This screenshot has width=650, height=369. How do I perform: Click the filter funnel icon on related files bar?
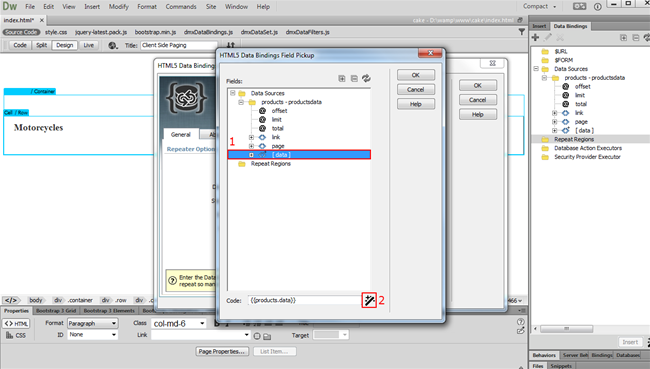tap(521, 32)
